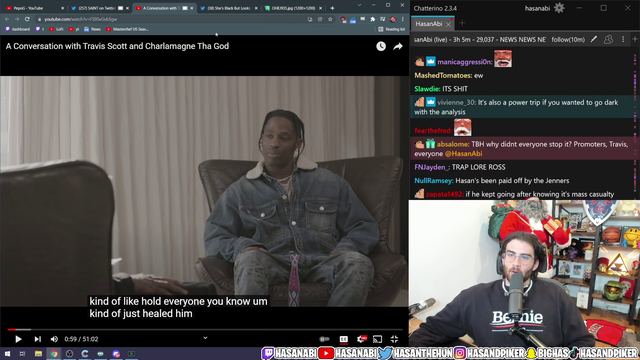The height and width of the screenshot is (360, 640).
Task: Toggle YouTube autoplay switch
Action: coord(324,339)
